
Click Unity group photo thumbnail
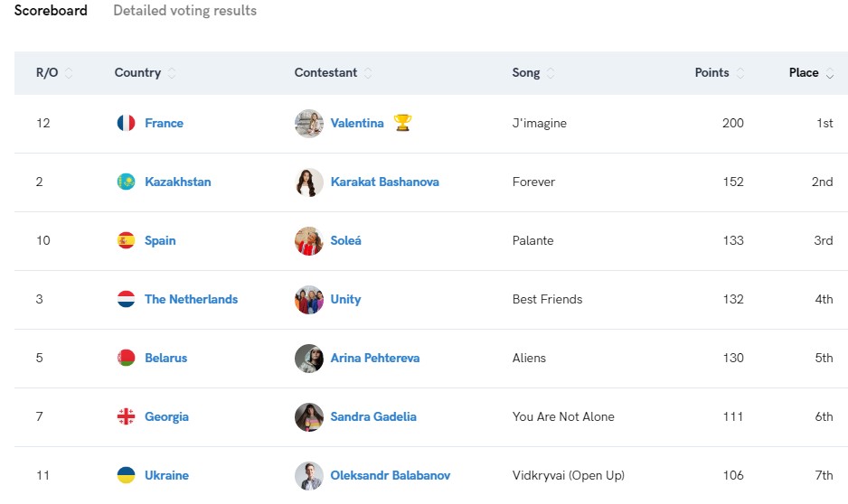click(x=309, y=299)
